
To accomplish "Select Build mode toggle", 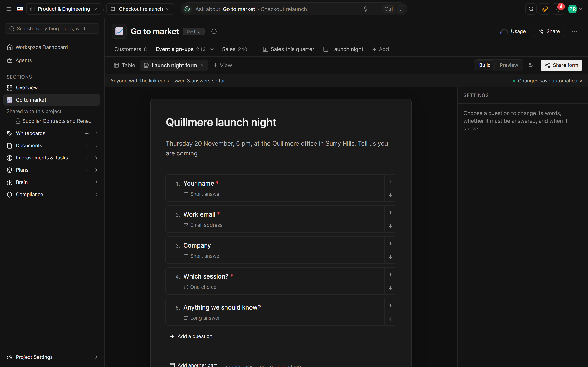I will (485, 65).
